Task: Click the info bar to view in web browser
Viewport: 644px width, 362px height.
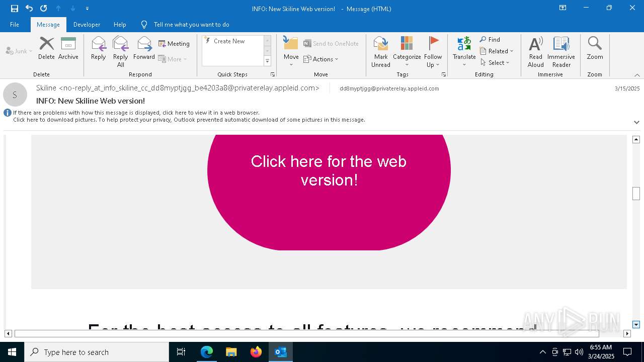Action: pyautogui.click(x=136, y=113)
